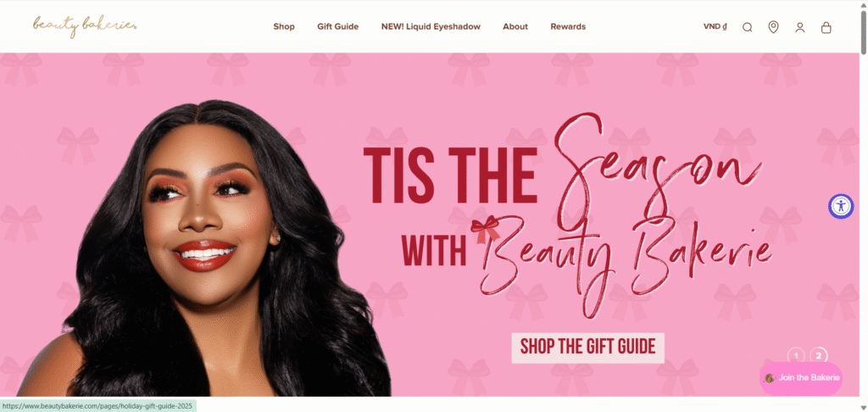The width and height of the screenshot is (868, 412).
Task: Click the Beauty Bakerie logo
Action: [x=85, y=26]
